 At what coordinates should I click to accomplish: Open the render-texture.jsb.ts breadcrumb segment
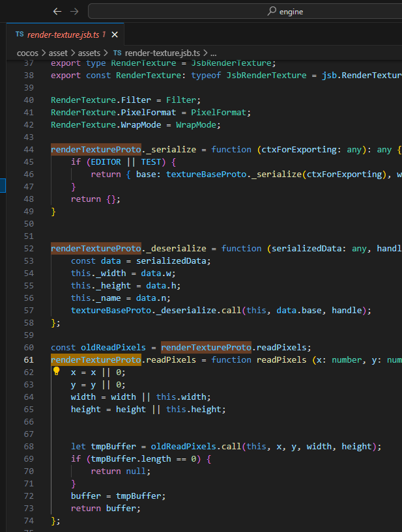[162, 53]
